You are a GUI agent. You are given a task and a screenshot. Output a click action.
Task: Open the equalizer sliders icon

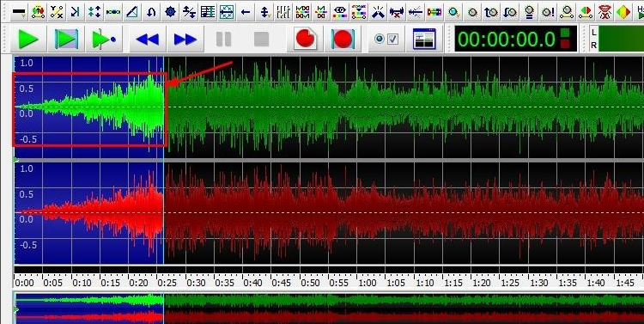coord(283,12)
